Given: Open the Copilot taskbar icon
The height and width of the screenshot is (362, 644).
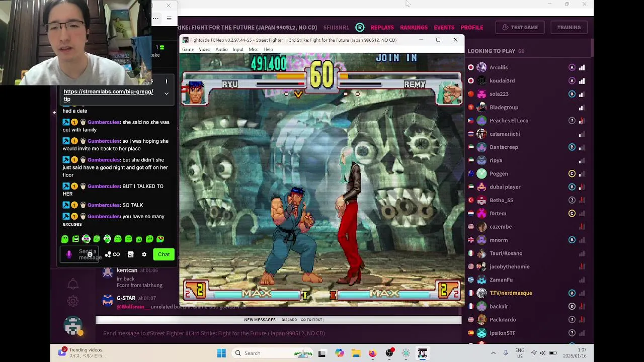Looking at the screenshot, I should [x=339, y=353].
